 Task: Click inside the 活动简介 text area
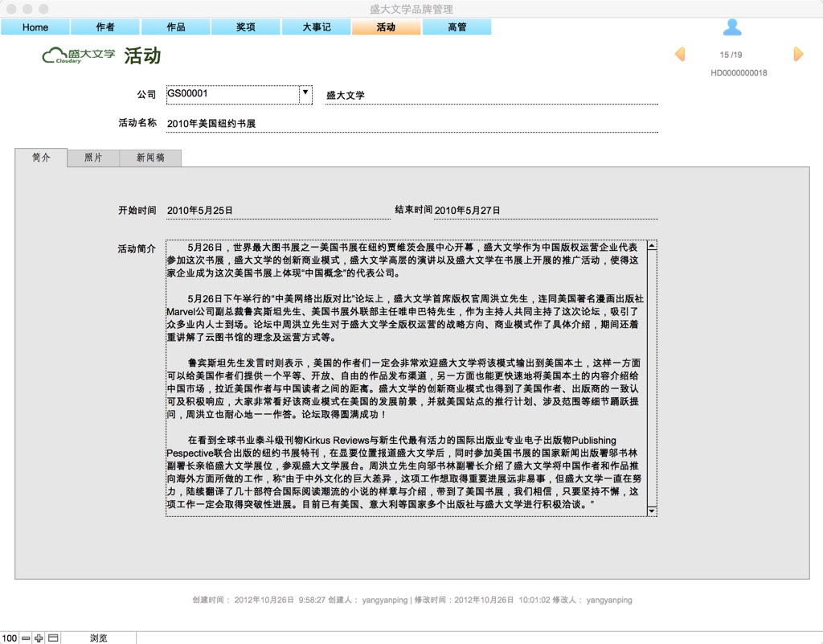click(x=406, y=378)
